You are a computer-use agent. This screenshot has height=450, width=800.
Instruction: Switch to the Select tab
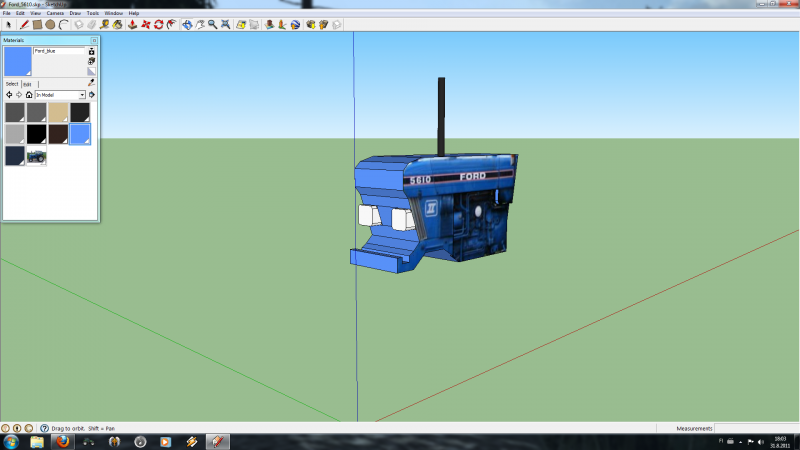coord(12,84)
